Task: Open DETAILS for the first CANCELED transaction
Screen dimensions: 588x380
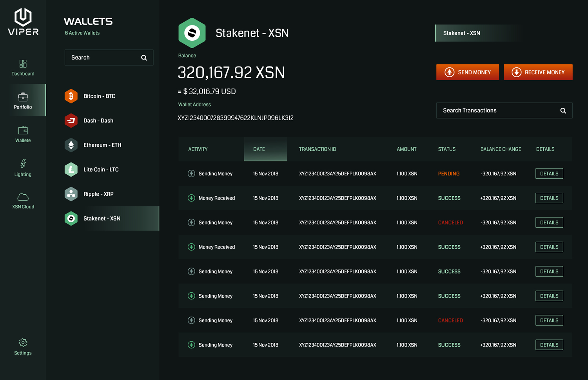Action: 549,223
